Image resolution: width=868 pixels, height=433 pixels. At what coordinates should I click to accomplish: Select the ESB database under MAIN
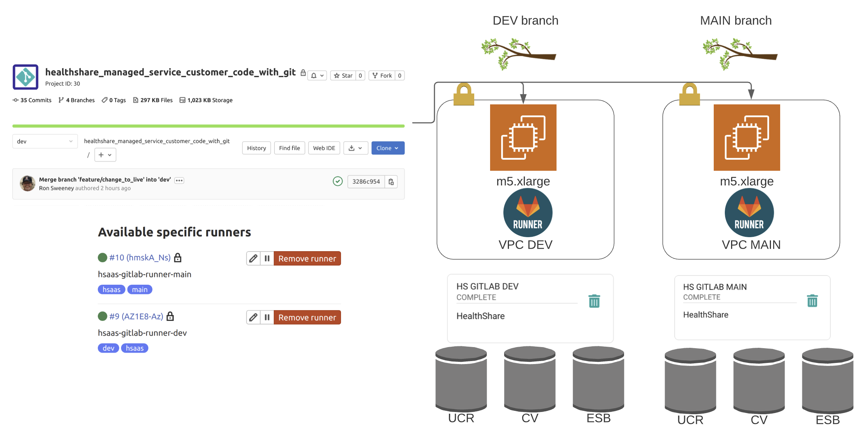[828, 381]
